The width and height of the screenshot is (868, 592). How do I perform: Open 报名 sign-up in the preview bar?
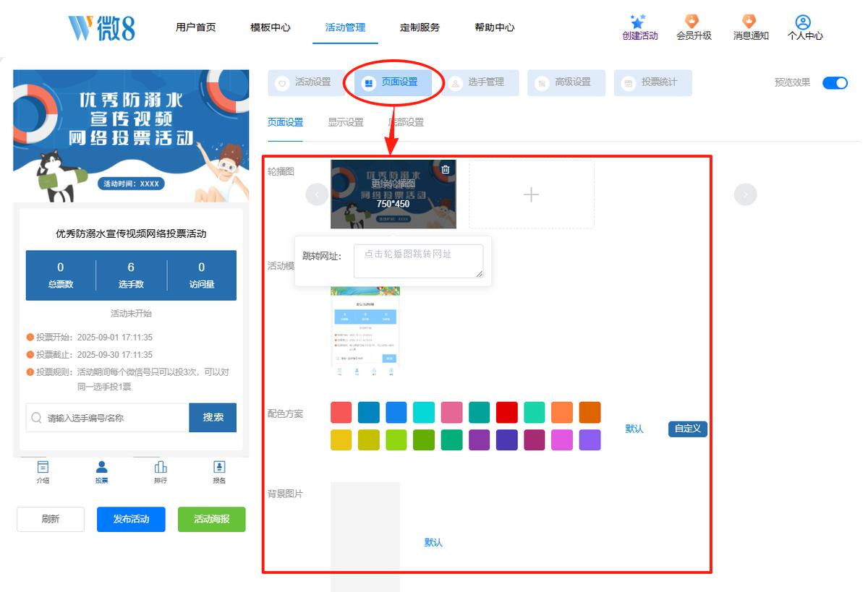(x=219, y=472)
